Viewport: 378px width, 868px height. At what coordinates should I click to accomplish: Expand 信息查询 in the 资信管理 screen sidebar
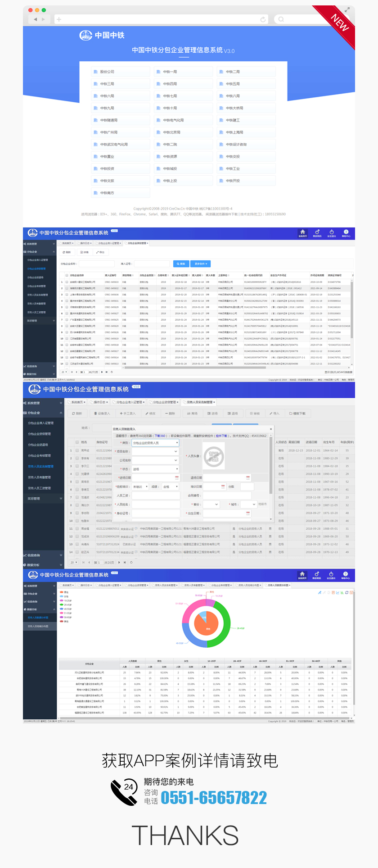point(40,366)
